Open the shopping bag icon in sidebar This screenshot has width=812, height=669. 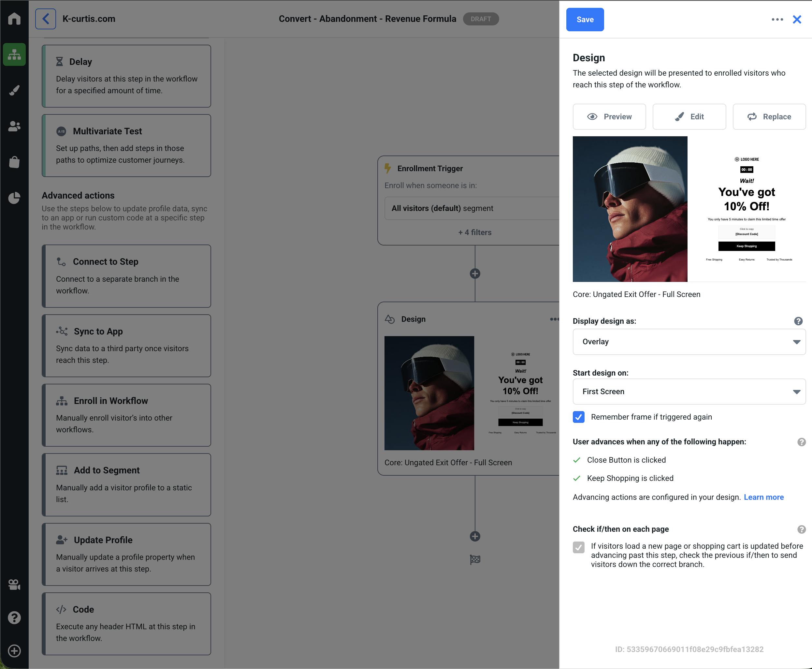point(14,162)
